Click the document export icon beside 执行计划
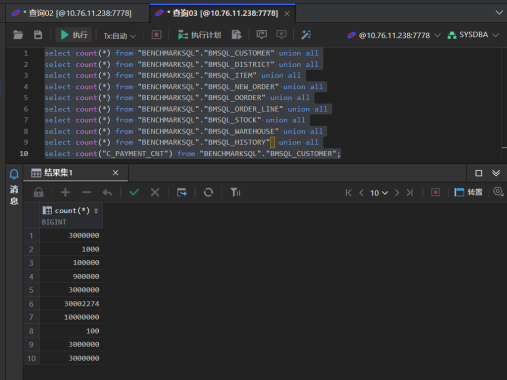The width and height of the screenshot is (507, 380). coord(237,35)
